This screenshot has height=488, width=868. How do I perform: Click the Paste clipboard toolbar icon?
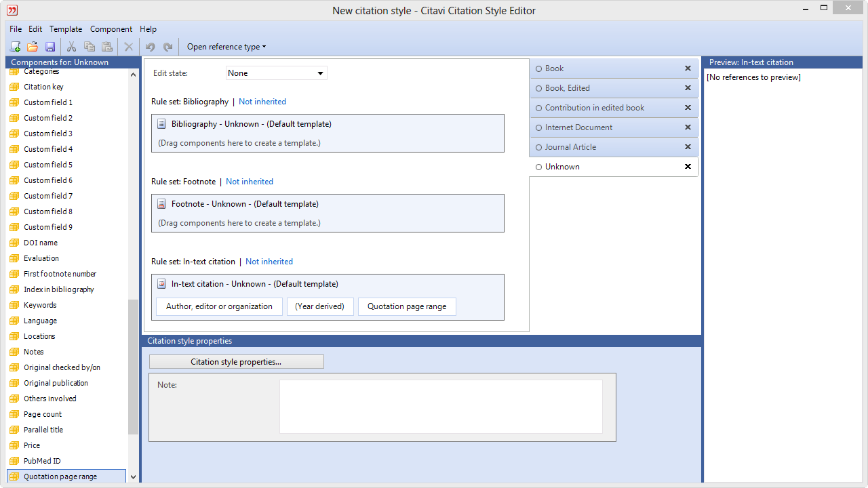click(x=106, y=47)
